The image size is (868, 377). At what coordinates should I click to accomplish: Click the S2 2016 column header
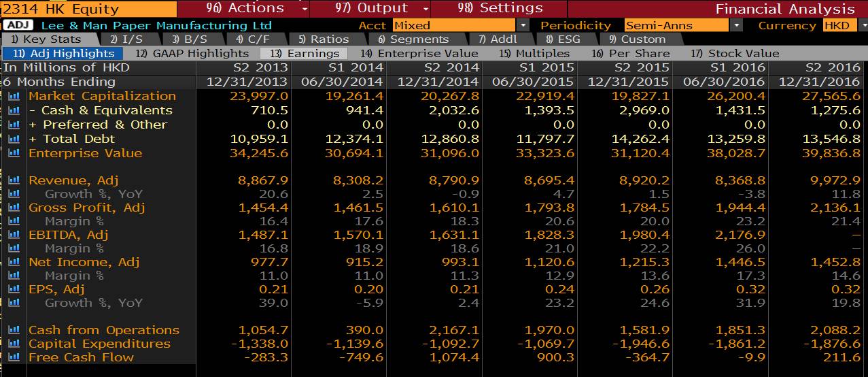(833, 67)
